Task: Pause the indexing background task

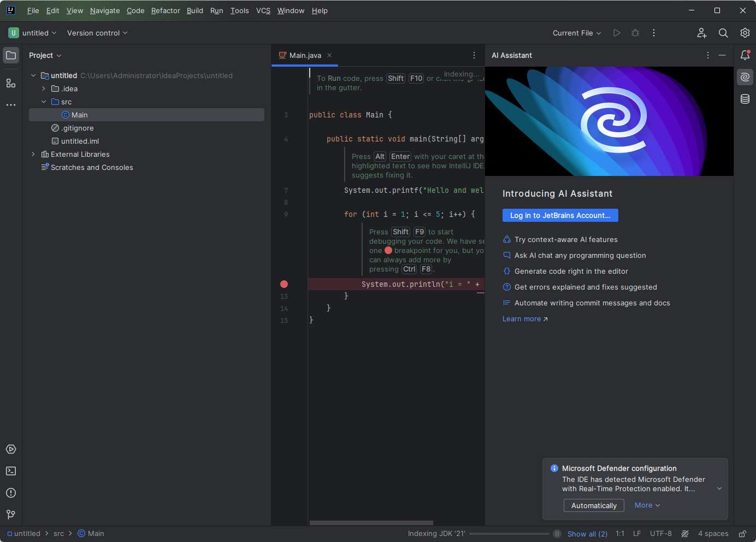Action: [x=557, y=534]
